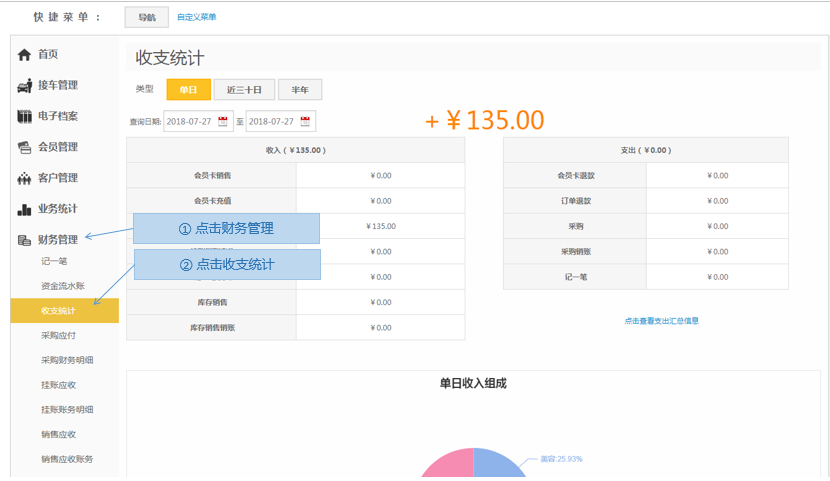This screenshot has height=481, width=830.
Task: Click the archive icon beside 电子档案
Action: point(25,117)
